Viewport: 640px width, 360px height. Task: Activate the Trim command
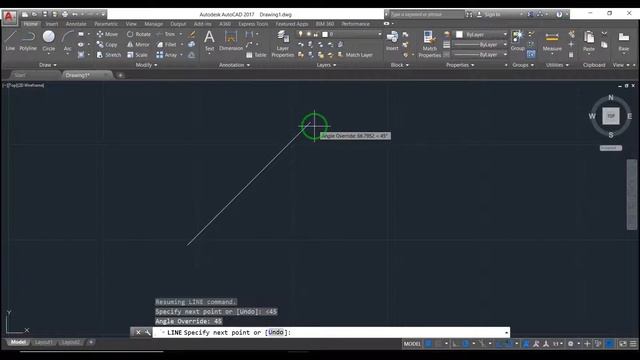[166, 34]
